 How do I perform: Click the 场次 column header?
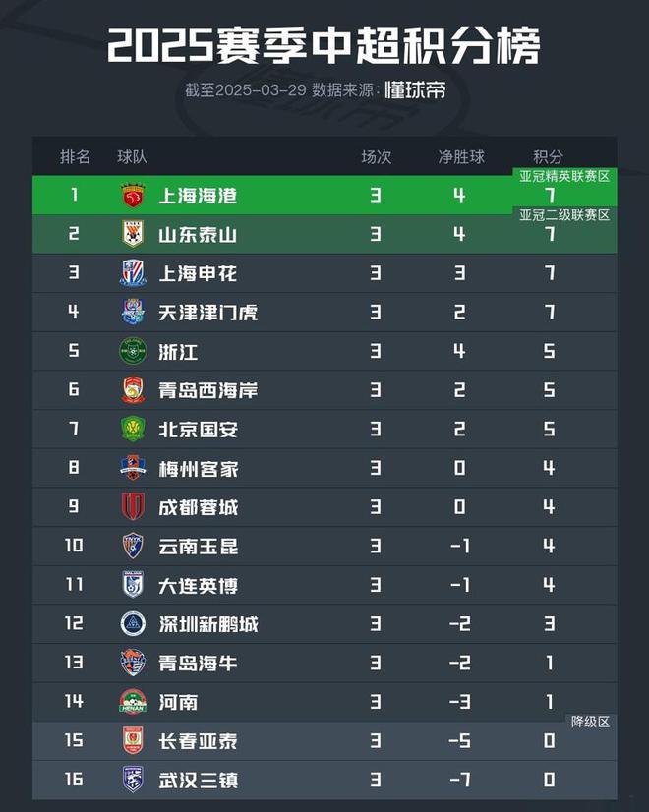[376, 156]
